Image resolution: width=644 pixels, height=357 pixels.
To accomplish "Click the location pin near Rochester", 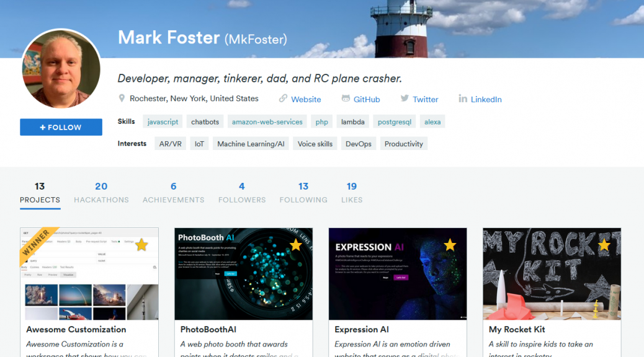I will coord(123,98).
